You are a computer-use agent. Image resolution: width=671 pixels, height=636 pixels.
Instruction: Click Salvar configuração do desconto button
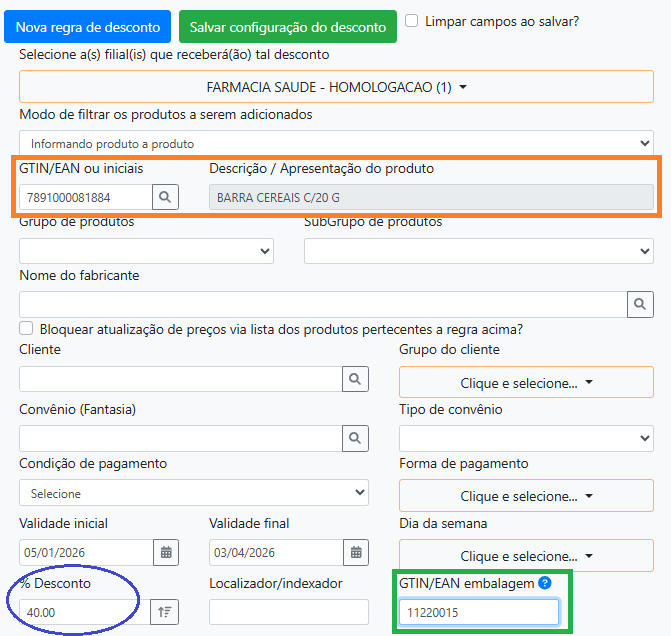[287, 27]
